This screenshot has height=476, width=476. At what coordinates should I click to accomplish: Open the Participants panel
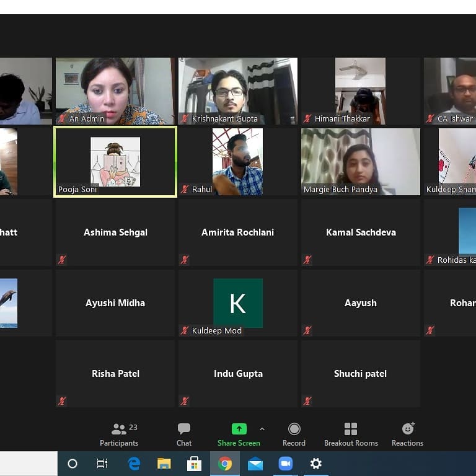click(x=119, y=434)
